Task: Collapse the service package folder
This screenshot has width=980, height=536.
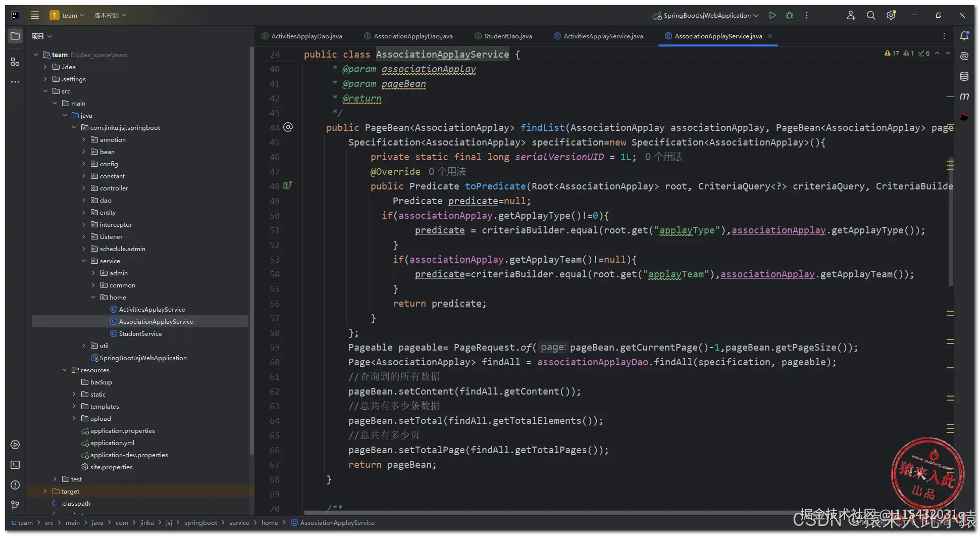Action: [x=84, y=261]
